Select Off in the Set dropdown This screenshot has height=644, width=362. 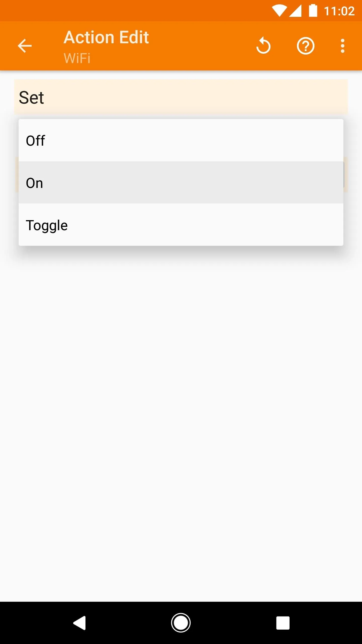[181, 140]
